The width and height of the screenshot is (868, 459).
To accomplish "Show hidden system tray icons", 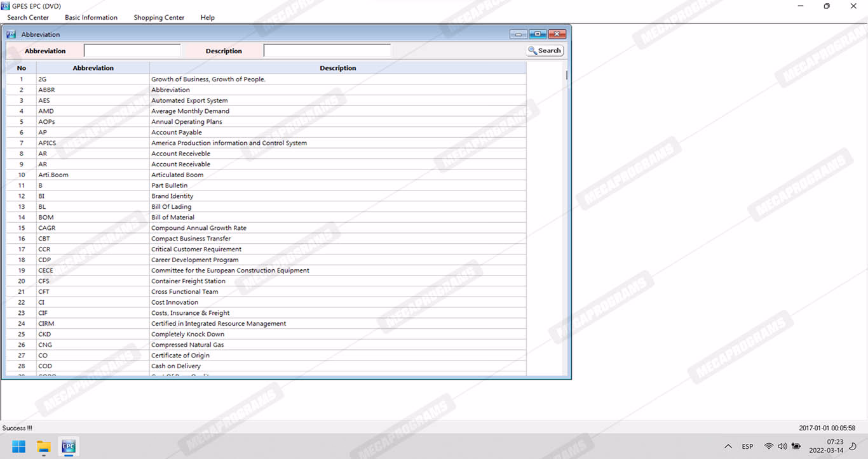I will pos(728,447).
